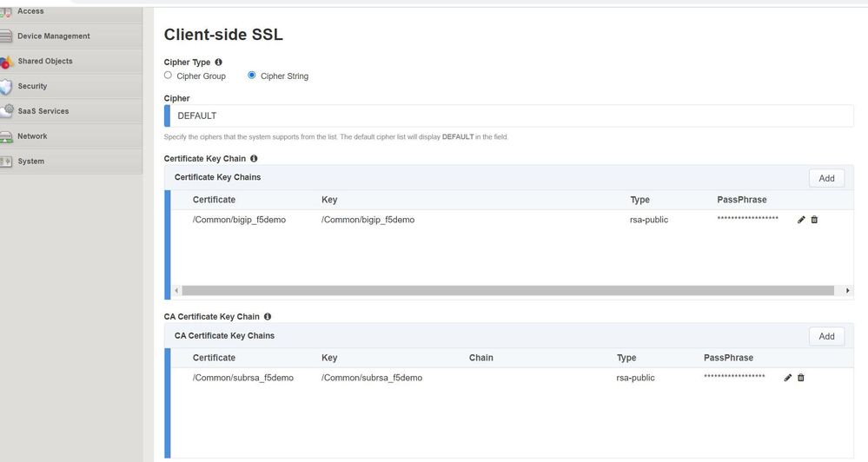868x462 pixels.
Task: Open the Security sidebar icon
Action: tap(7, 87)
